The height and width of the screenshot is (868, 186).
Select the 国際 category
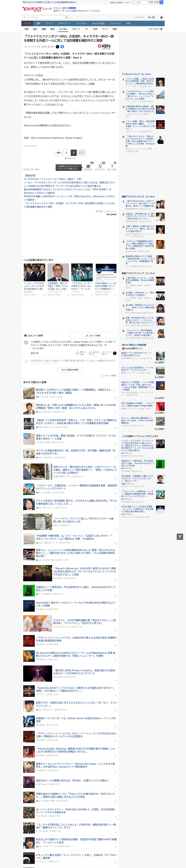point(44,29)
